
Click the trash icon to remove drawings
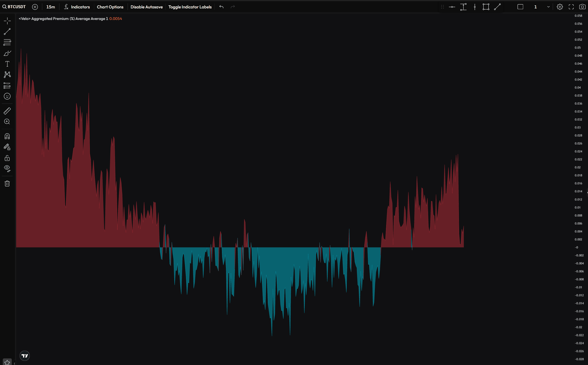tap(7, 183)
